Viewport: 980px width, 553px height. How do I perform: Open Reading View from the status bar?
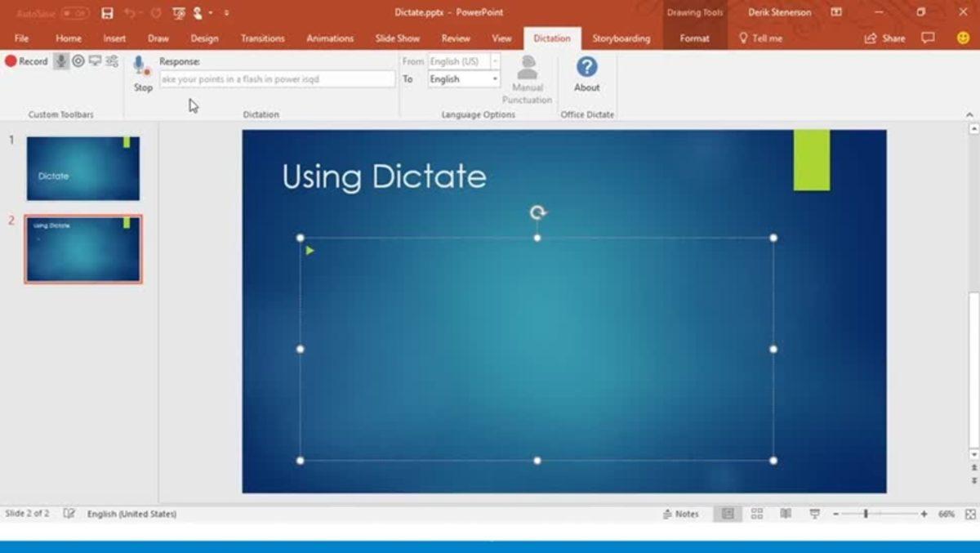pyautogui.click(x=785, y=513)
